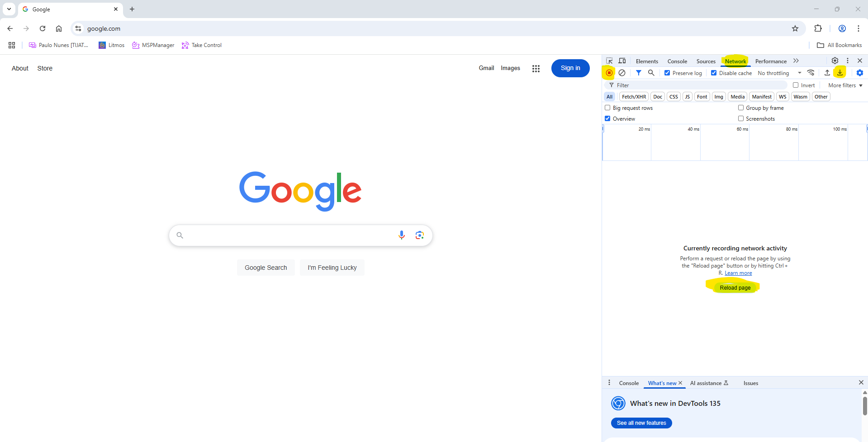Follow the Learn more link
The image size is (868, 442).
point(738,273)
